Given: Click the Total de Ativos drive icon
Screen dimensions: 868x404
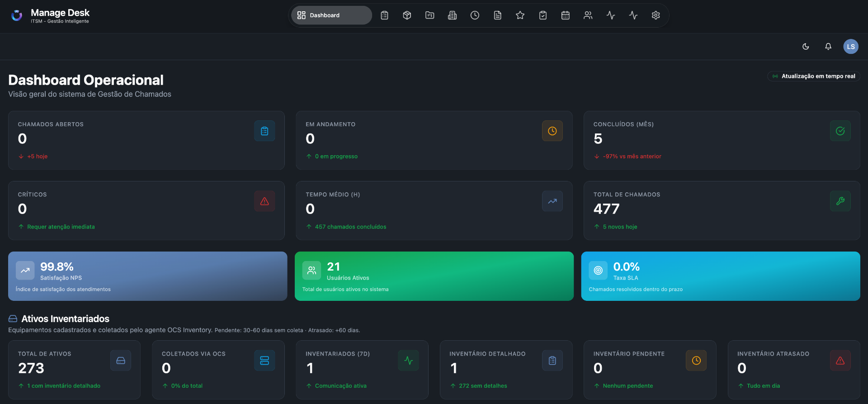Looking at the screenshot, I should click(121, 361).
